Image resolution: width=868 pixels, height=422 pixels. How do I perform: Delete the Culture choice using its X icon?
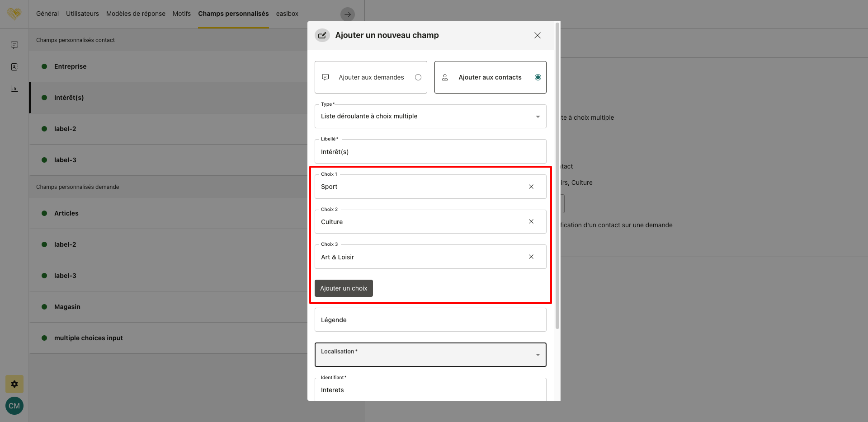coord(531,221)
